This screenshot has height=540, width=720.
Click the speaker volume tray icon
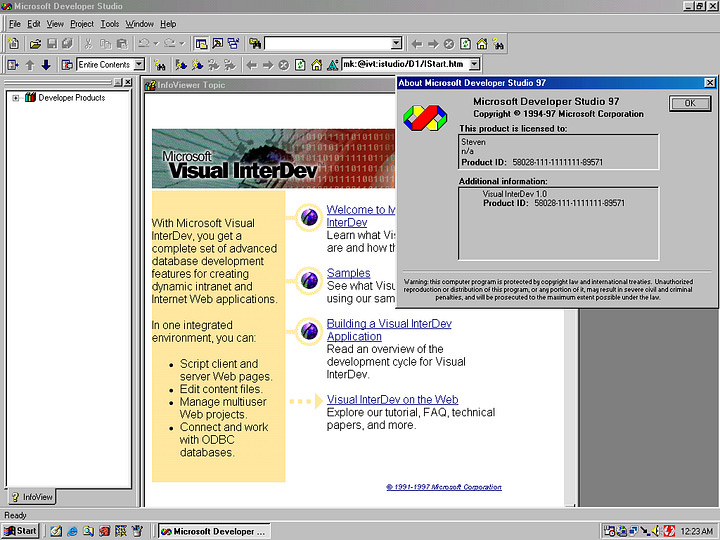[656, 531]
